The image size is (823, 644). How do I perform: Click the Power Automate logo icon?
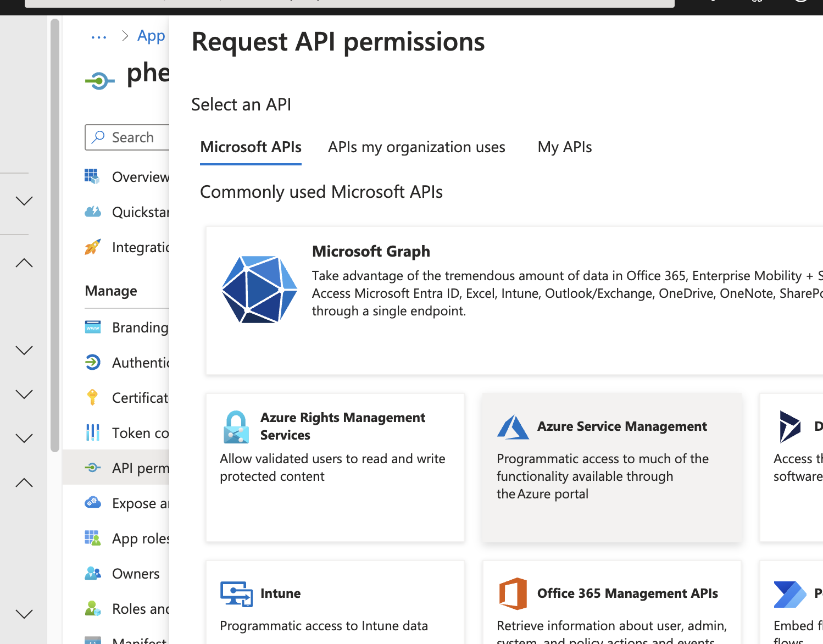click(x=790, y=594)
